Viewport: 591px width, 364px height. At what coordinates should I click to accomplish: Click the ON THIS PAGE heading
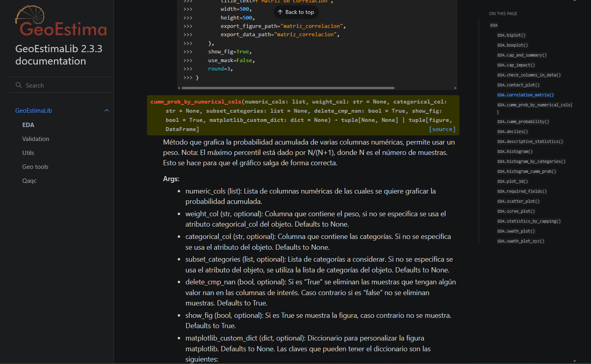pyautogui.click(x=503, y=14)
